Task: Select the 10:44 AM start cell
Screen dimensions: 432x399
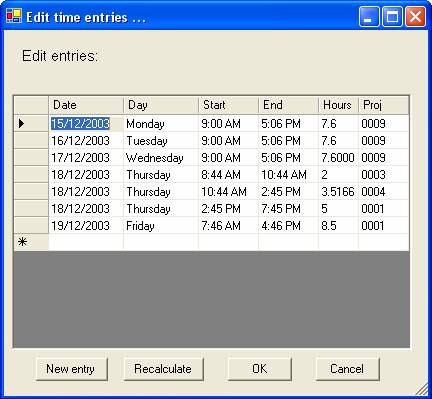Action: pyautogui.click(x=228, y=192)
